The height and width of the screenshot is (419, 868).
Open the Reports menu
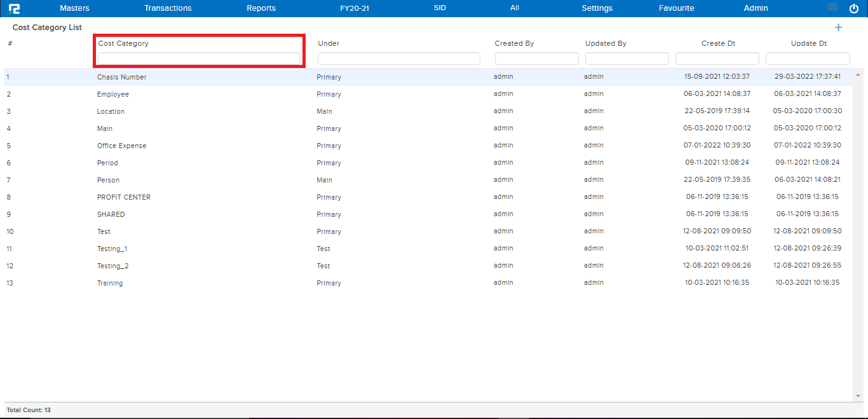coord(261,8)
